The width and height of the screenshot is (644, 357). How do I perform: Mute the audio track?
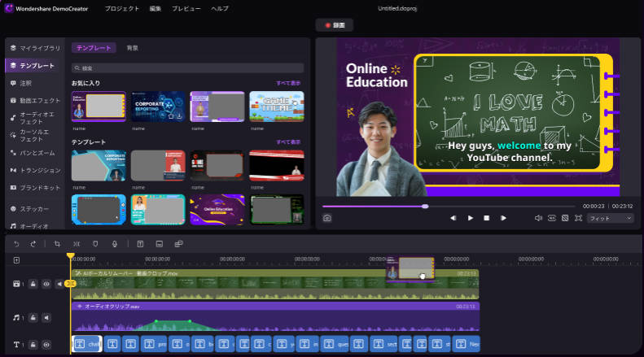46,318
